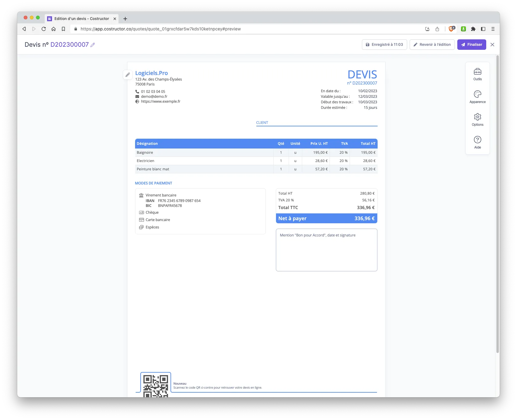Click the edit pencil beside Logiciels.Pro
The width and height of the screenshot is (517, 420).
tap(128, 75)
